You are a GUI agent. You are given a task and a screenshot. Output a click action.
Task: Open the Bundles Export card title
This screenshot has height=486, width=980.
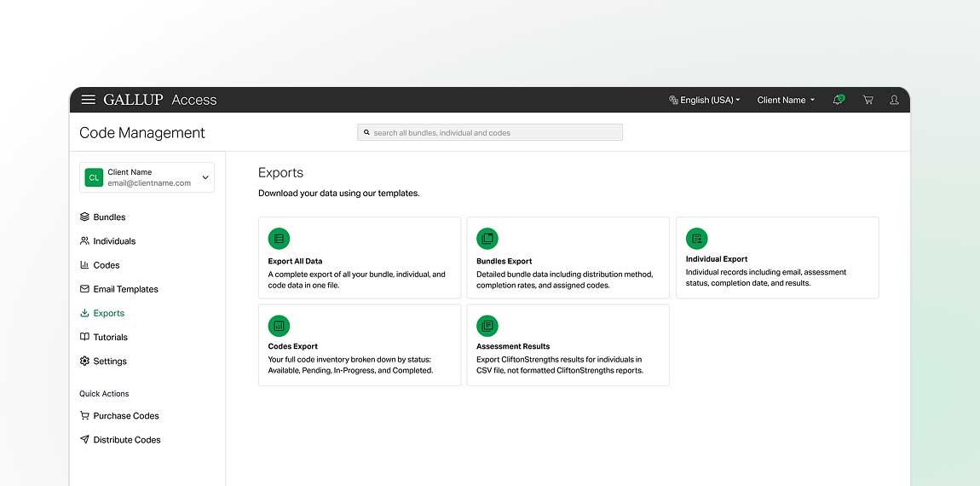tap(504, 262)
